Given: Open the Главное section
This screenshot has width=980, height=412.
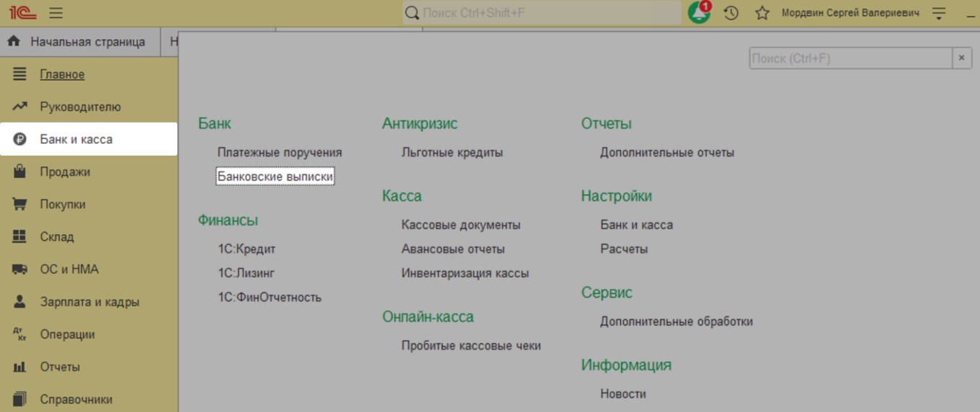Looking at the screenshot, I should click(62, 74).
